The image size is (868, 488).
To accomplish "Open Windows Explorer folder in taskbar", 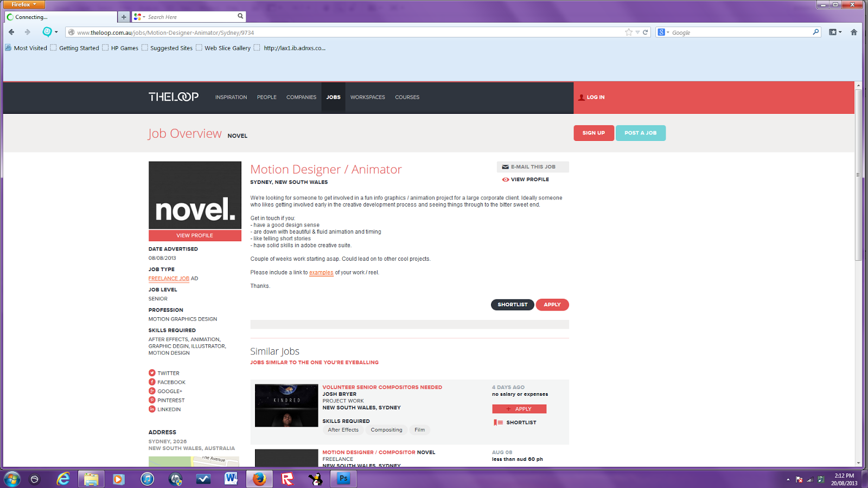I will click(91, 479).
